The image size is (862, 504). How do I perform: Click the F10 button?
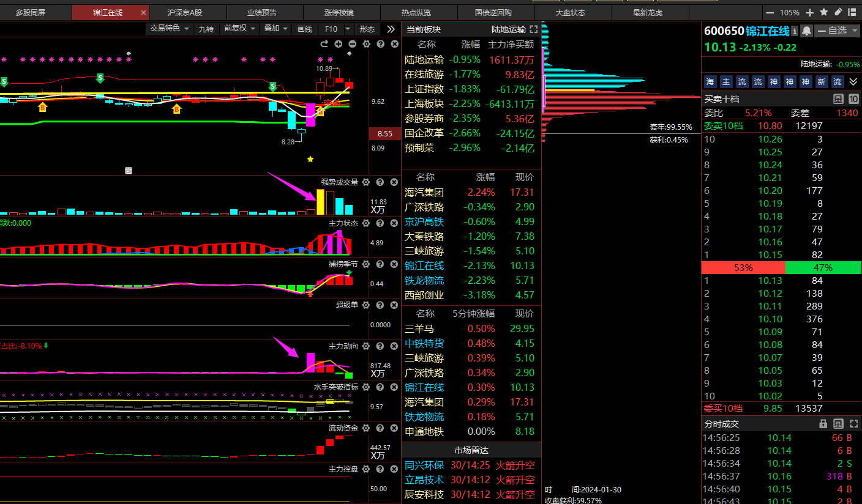[331, 29]
